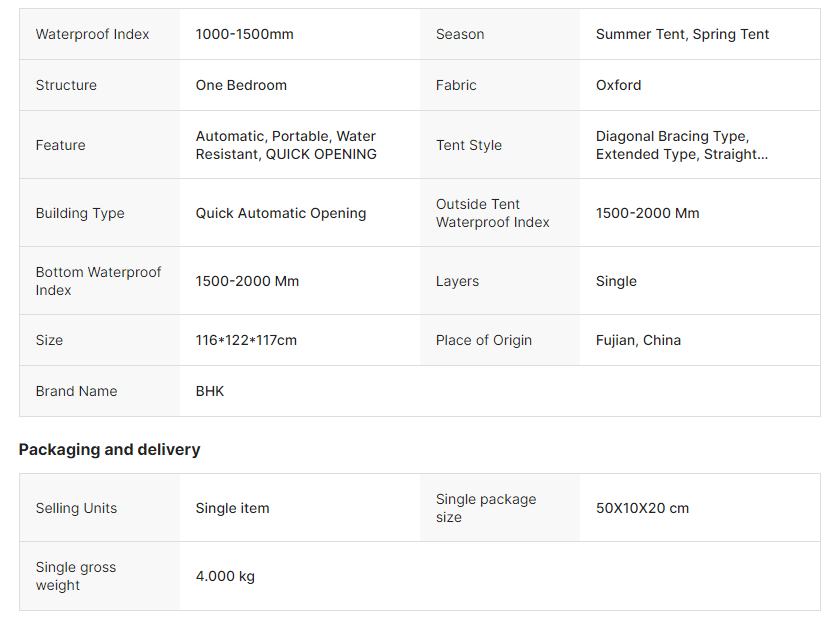Click the BHK brand name value
The height and width of the screenshot is (621, 836).
tap(210, 391)
